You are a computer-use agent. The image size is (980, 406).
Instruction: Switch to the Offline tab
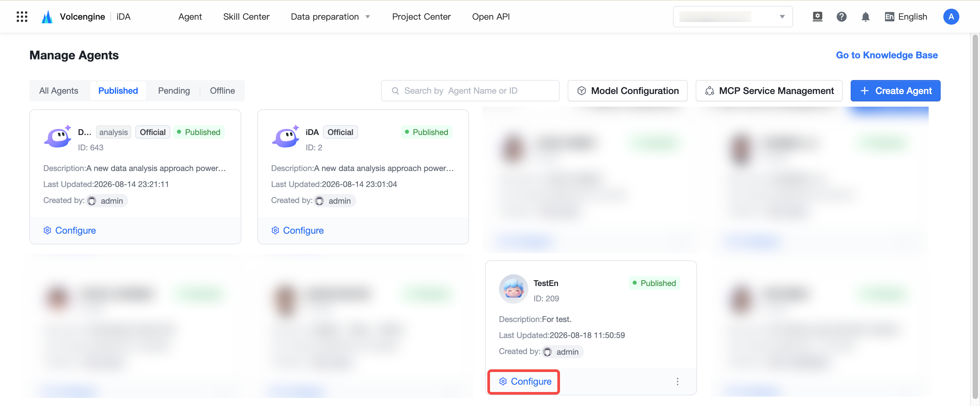point(222,91)
